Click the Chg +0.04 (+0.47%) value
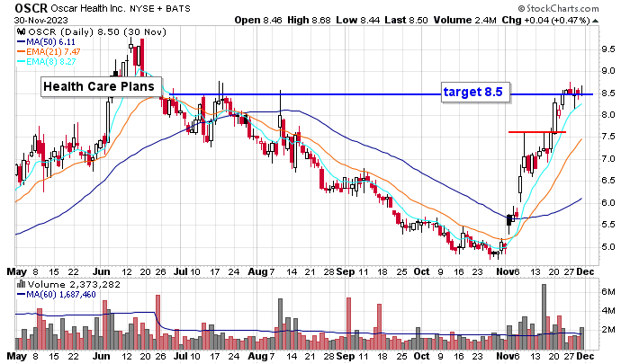This screenshot has width=630, height=364. (546, 20)
